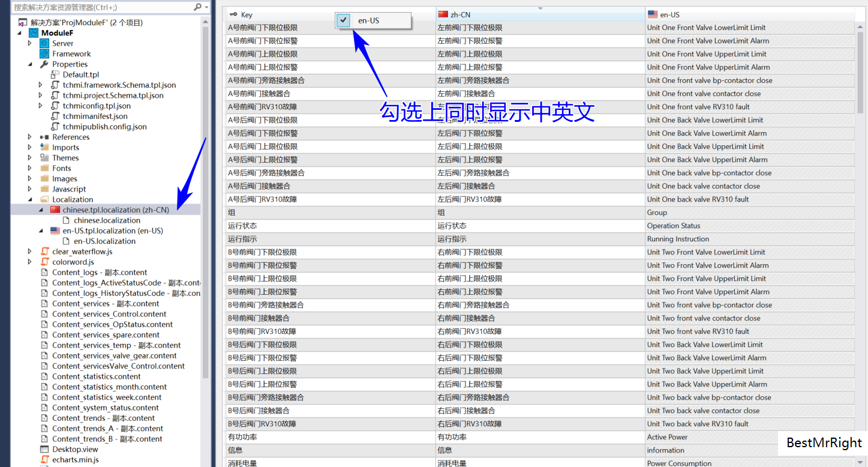Click the Chinese flag in zh-CN header
The height and width of the screenshot is (467, 868).
click(443, 14)
